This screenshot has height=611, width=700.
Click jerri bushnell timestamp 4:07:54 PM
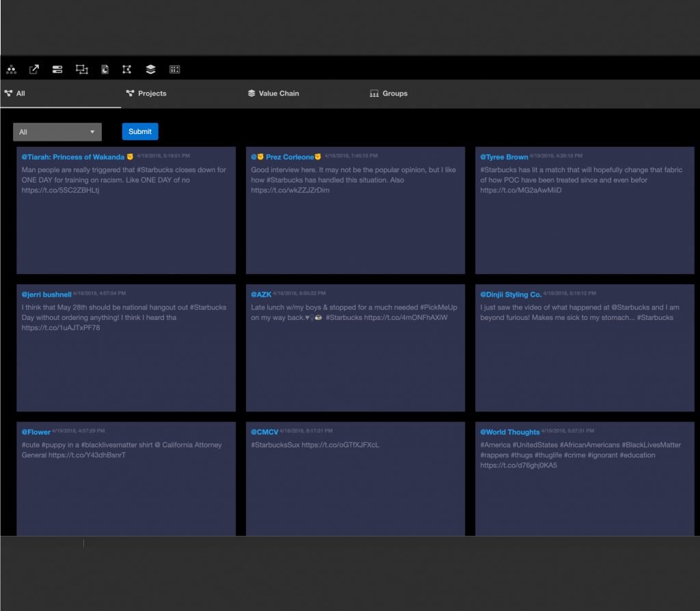pyautogui.click(x=99, y=293)
